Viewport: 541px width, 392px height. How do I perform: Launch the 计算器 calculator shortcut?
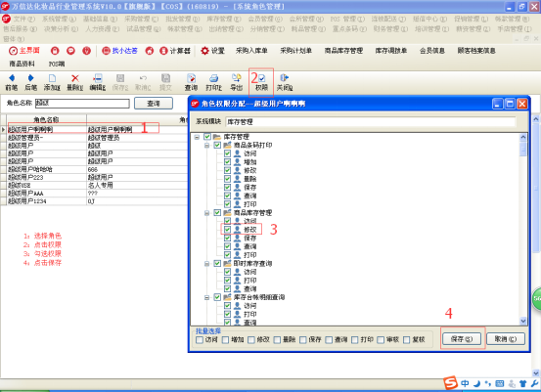point(175,51)
